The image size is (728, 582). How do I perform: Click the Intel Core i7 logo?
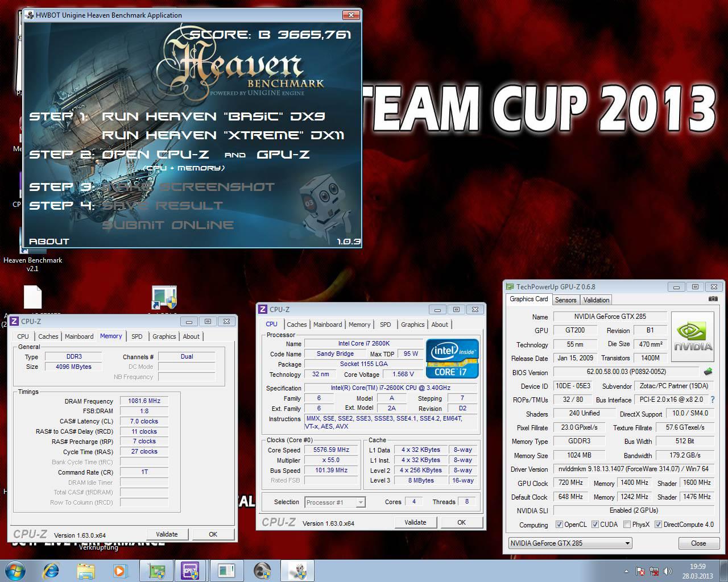coord(452,359)
